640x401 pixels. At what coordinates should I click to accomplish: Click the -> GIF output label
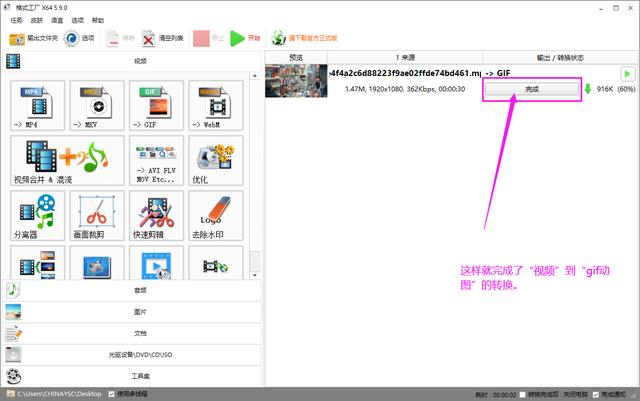(x=498, y=73)
